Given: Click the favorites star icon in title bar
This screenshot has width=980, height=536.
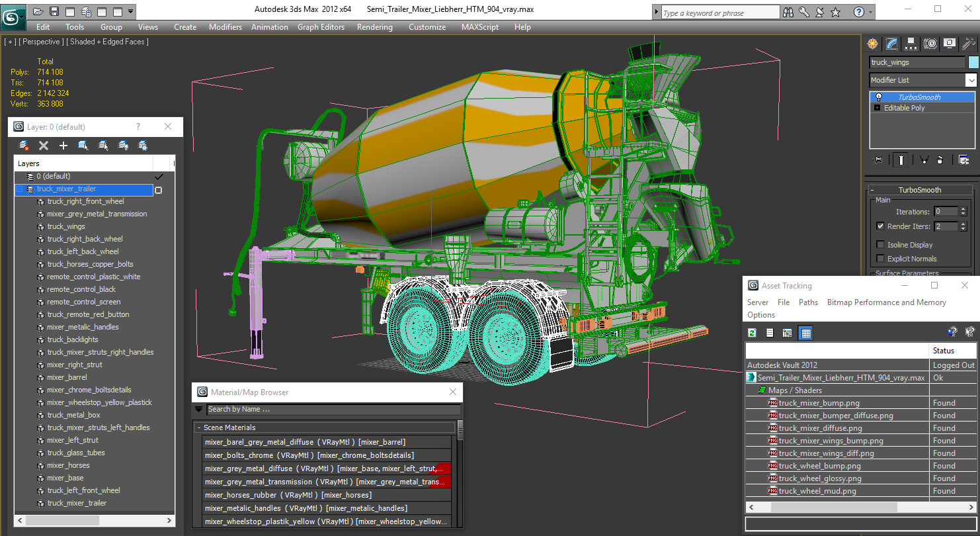Looking at the screenshot, I should pyautogui.click(x=835, y=12).
